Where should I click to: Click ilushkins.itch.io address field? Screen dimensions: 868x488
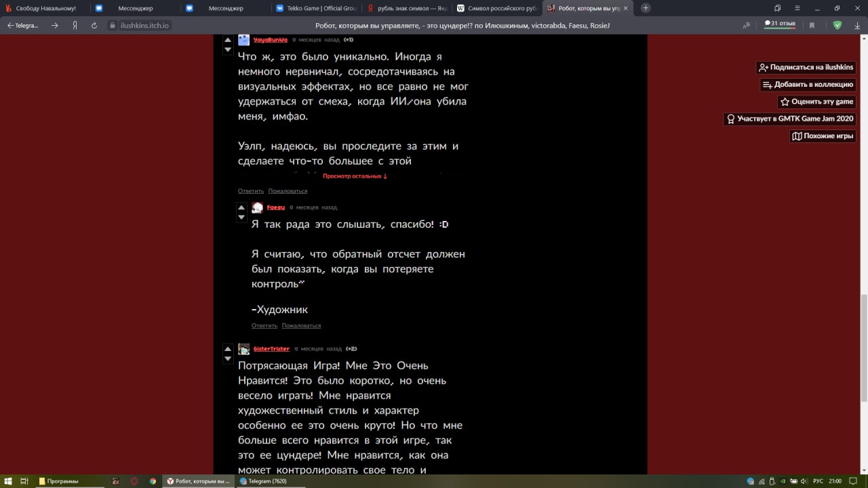[144, 25]
